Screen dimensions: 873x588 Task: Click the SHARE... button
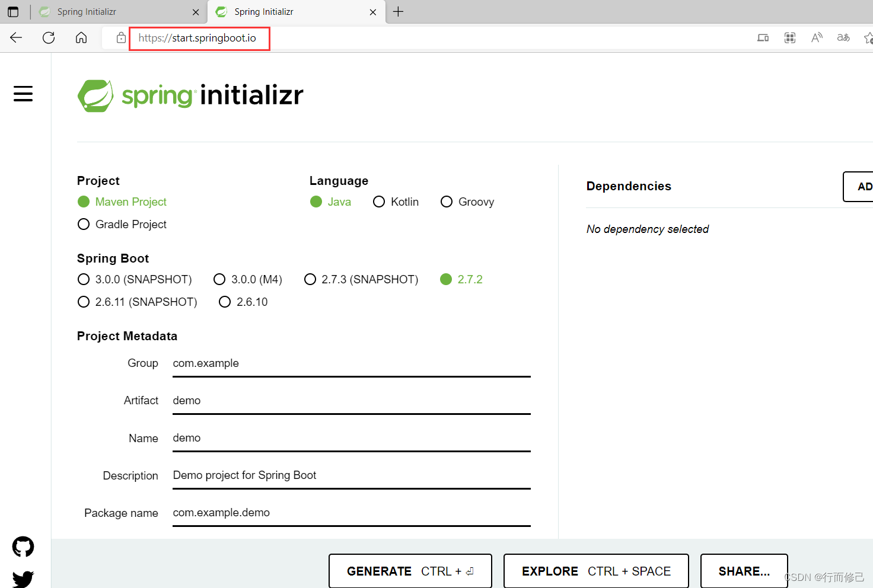tap(744, 571)
